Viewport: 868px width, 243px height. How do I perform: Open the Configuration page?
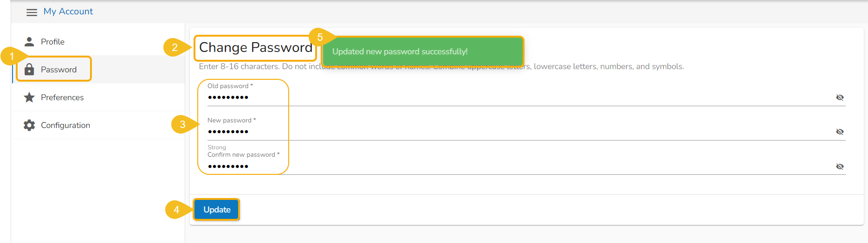tap(65, 125)
